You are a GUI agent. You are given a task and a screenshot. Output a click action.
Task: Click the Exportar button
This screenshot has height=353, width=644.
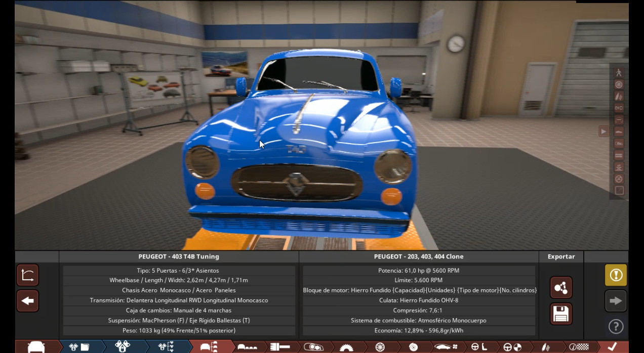point(561,256)
